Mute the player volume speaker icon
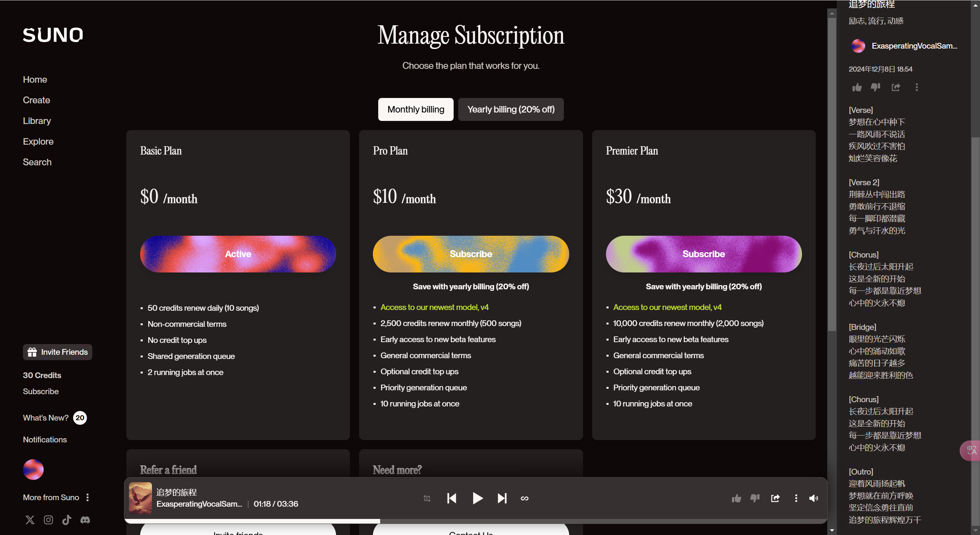Viewport: 980px width, 535px height. pos(813,498)
